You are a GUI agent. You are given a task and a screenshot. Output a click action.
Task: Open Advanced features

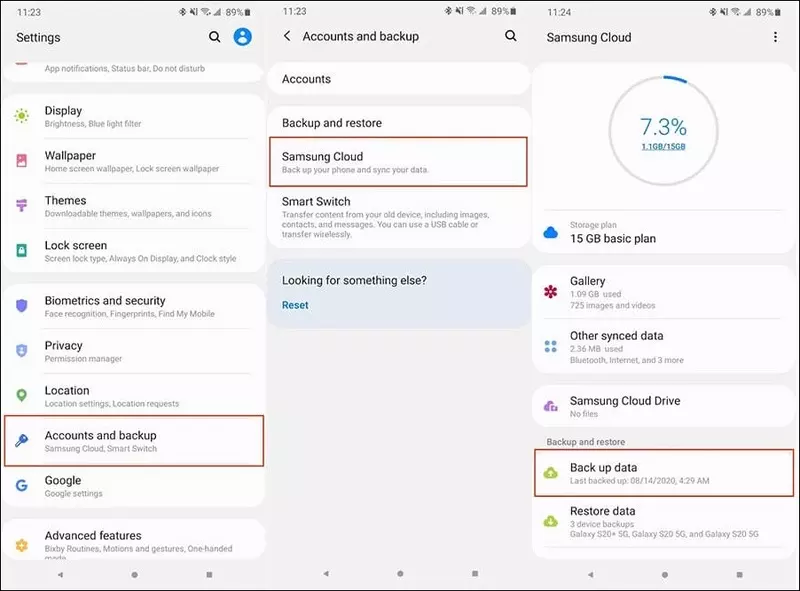134,540
